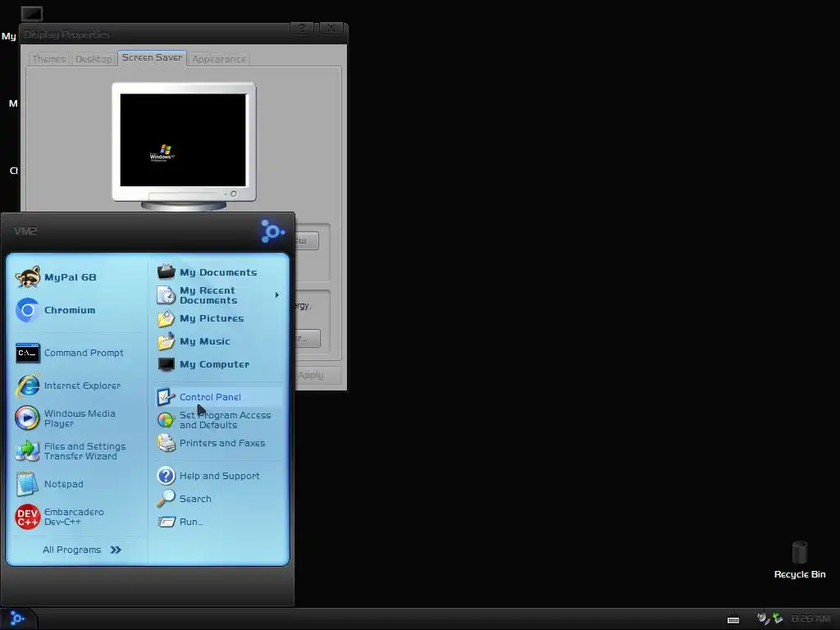840x630 pixels.
Task: Click the Control Panel icon
Action: click(166, 397)
